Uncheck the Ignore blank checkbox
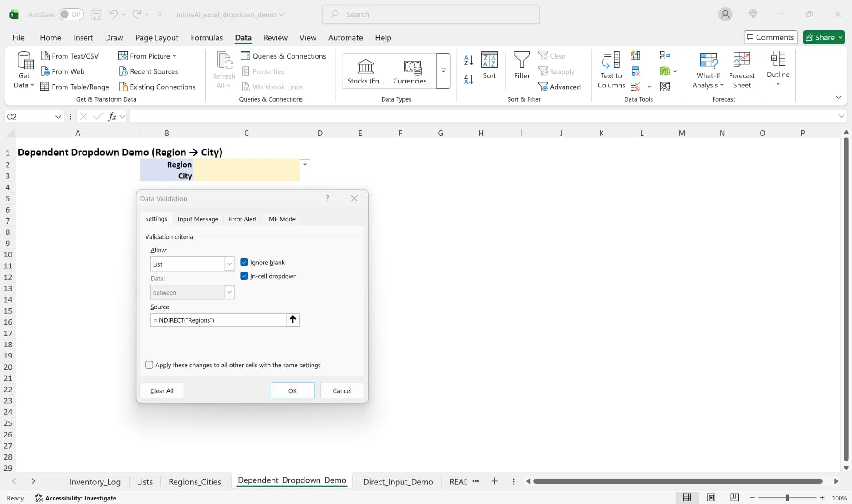Screen dimensions: 852x504 click(x=245, y=262)
